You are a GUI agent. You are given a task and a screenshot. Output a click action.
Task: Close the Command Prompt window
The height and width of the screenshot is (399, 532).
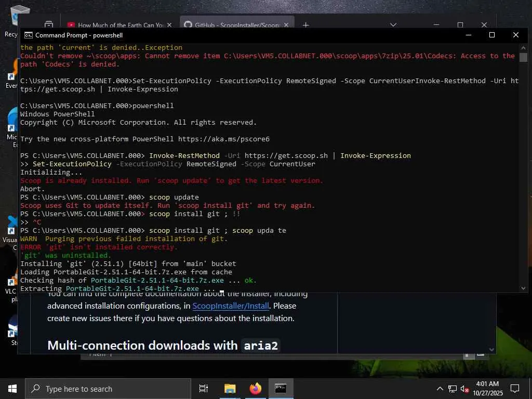[x=516, y=35]
